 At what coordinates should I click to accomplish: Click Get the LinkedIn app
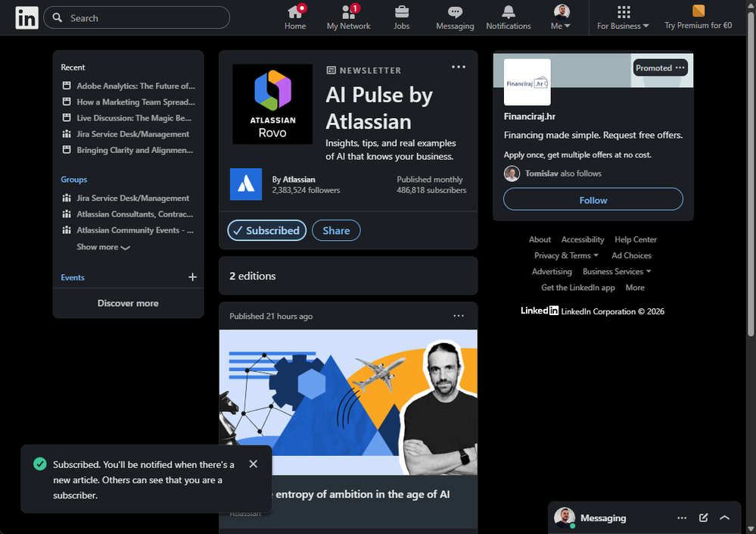577,288
